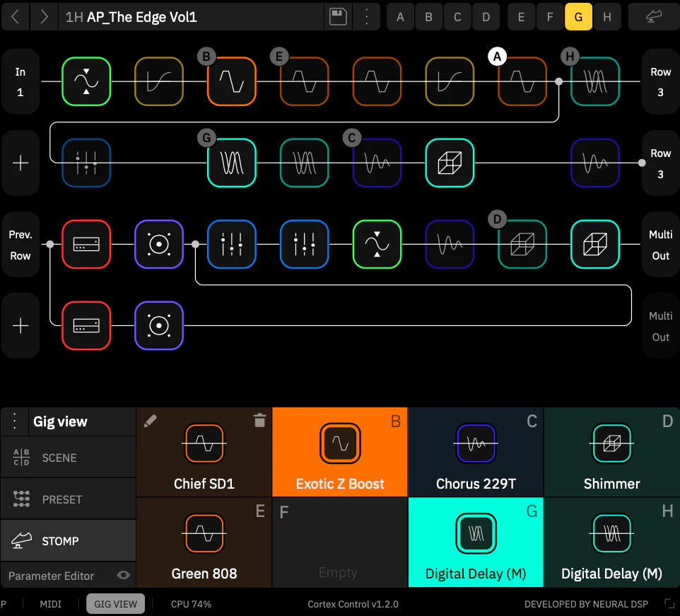Image resolution: width=680 pixels, height=616 pixels.
Task: Switch to the SCENE tab
Action: pyautogui.click(x=68, y=457)
